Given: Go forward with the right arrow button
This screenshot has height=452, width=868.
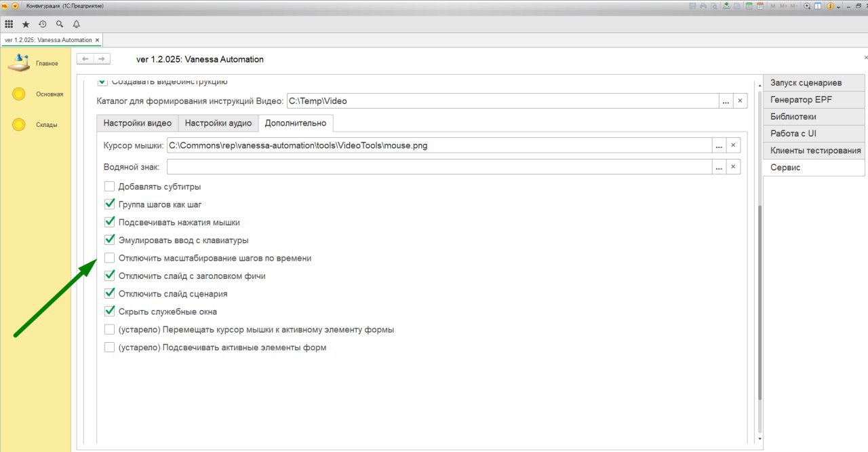Looking at the screenshot, I should coord(102,59).
